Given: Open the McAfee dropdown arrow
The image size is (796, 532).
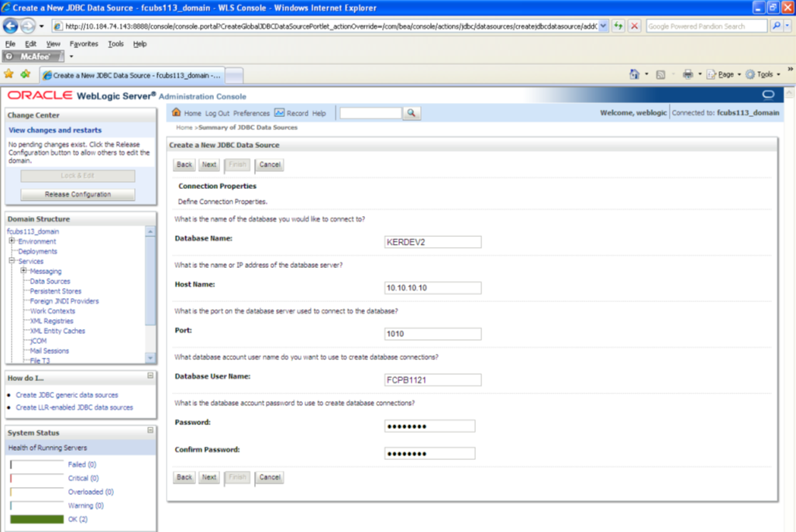Looking at the screenshot, I should (71, 57).
